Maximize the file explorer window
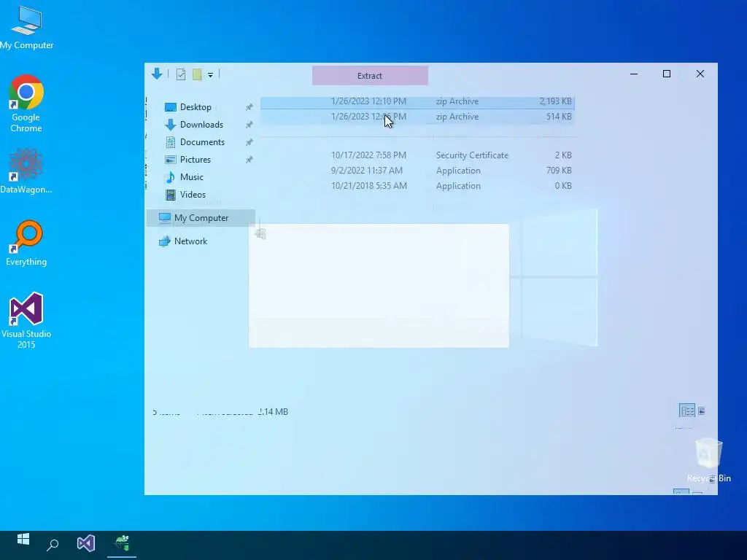 tap(667, 74)
